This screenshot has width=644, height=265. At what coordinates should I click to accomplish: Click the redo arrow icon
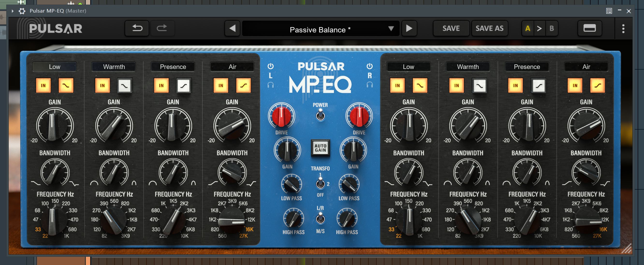coord(162,28)
